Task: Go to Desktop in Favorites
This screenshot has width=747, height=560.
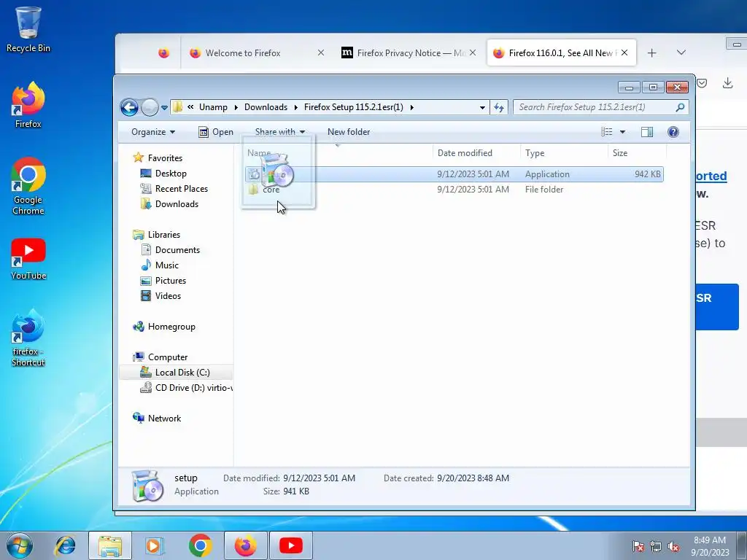Action: click(x=163, y=174)
